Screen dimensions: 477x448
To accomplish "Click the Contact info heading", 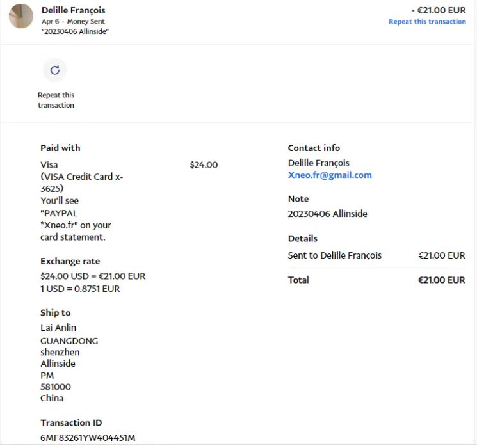I will [x=314, y=148].
